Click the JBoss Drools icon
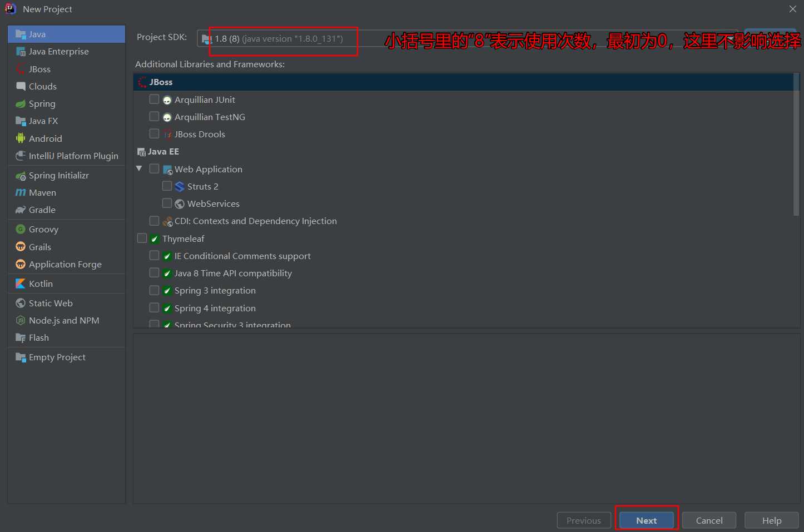Viewport: 804px width, 532px height. pyautogui.click(x=167, y=134)
